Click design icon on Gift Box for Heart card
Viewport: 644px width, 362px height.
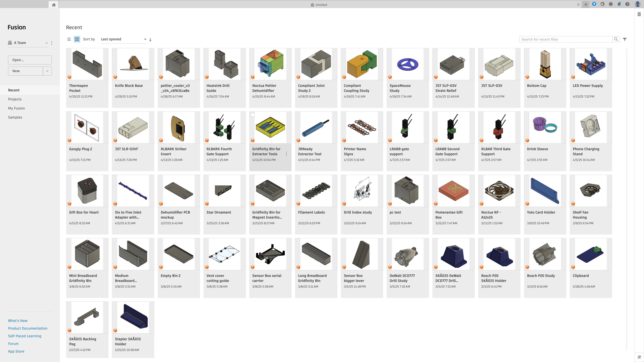click(x=69, y=204)
